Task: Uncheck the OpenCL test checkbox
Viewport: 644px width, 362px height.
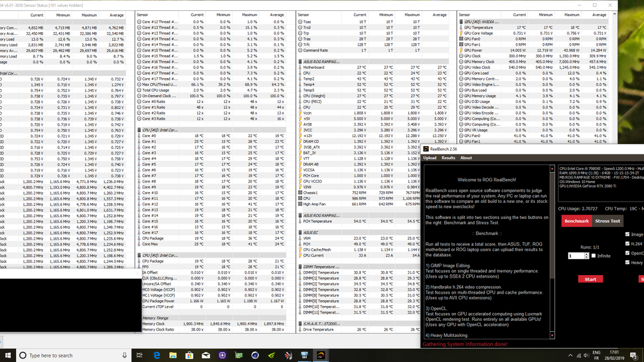Action: point(627,253)
